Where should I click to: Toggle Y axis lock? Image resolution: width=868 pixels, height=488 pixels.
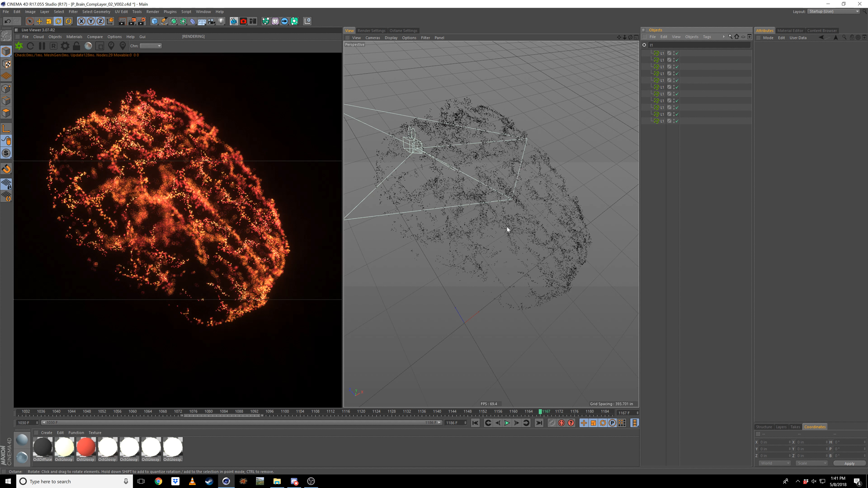click(x=91, y=21)
